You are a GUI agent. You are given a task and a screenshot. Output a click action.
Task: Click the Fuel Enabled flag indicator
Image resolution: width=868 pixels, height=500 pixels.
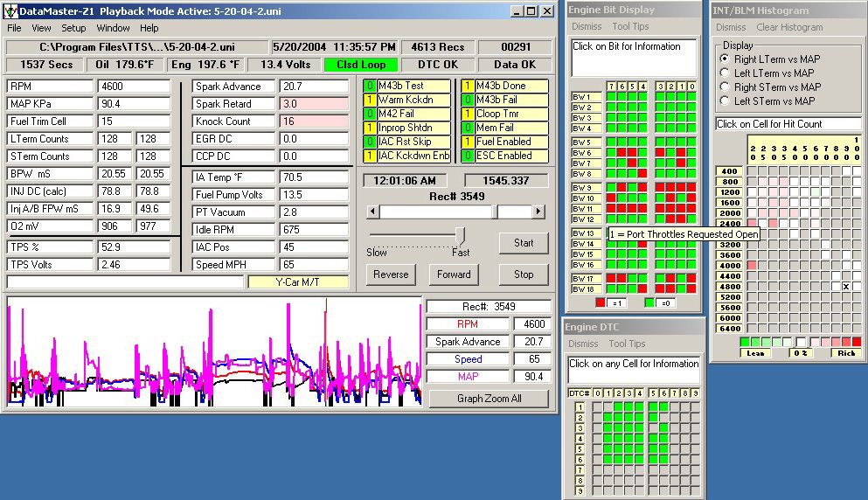(504, 142)
